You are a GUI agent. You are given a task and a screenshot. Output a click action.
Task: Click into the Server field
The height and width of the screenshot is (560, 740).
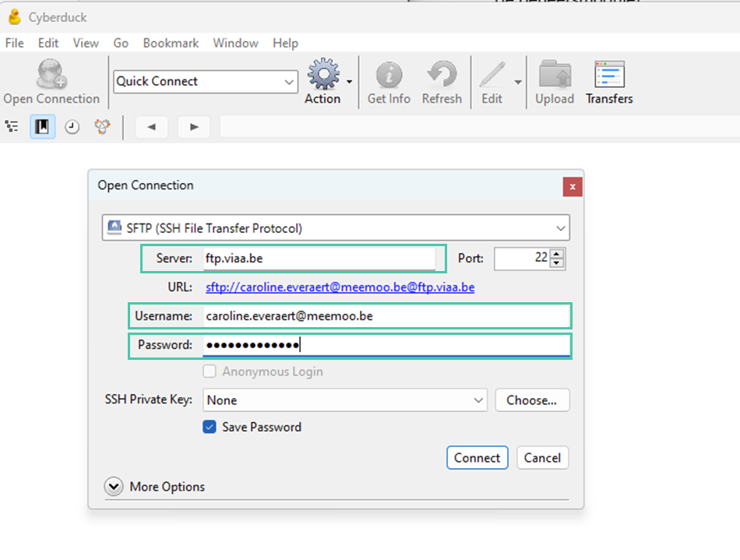319,259
